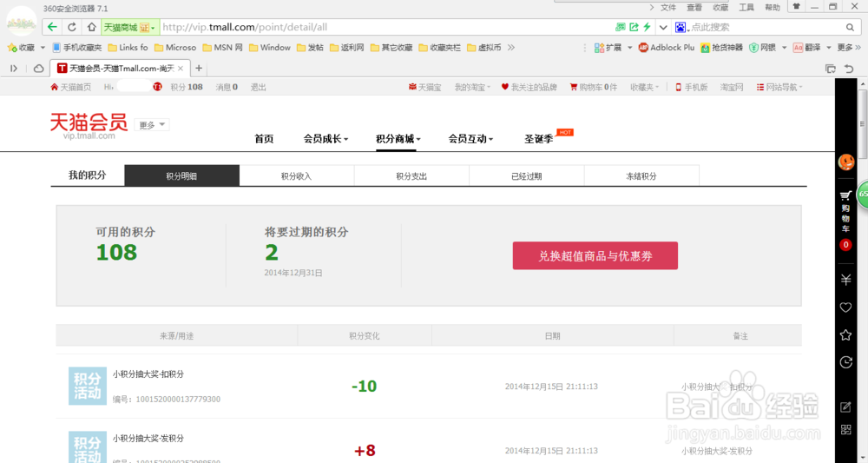868x463 pixels.
Task: Open the 工具 menu
Action: (x=746, y=7)
